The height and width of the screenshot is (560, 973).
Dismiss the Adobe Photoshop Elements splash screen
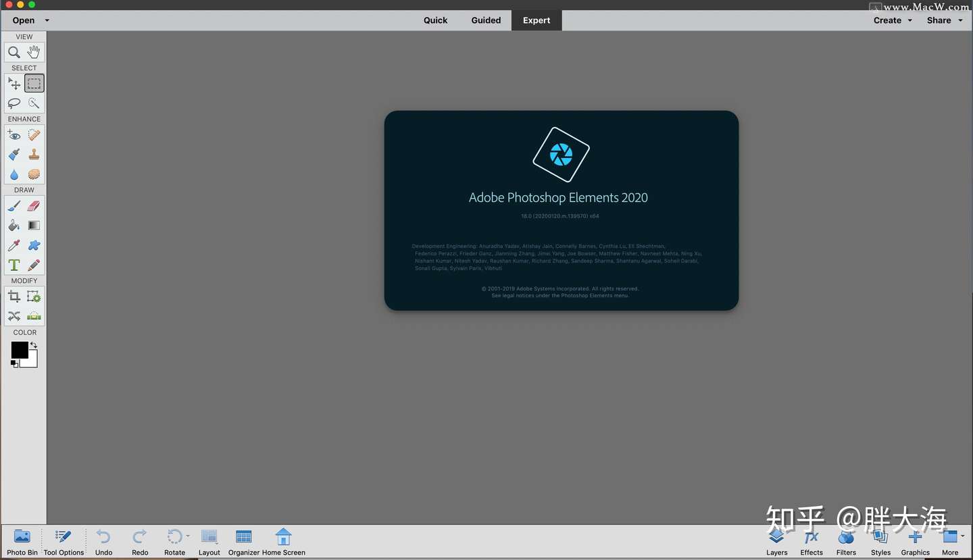click(x=561, y=211)
